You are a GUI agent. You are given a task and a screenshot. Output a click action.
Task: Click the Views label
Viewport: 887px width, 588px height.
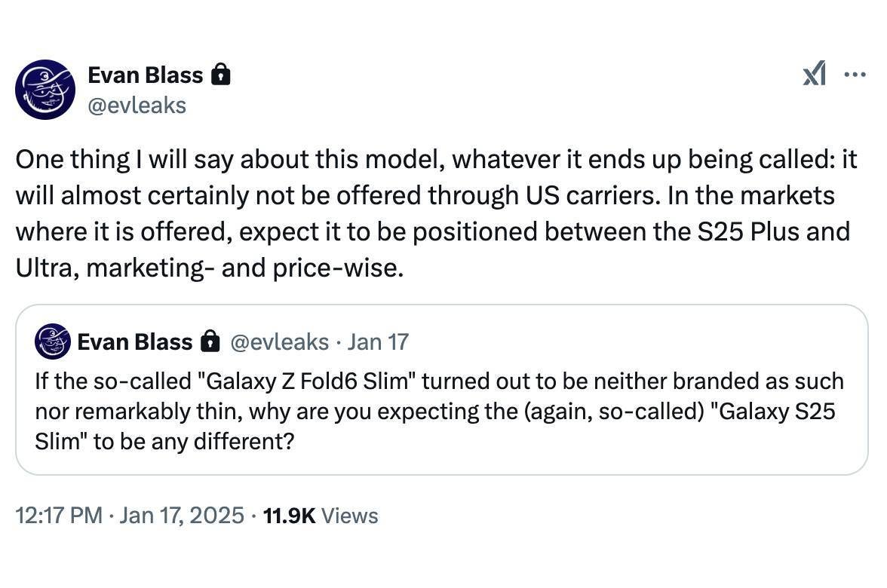(349, 516)
